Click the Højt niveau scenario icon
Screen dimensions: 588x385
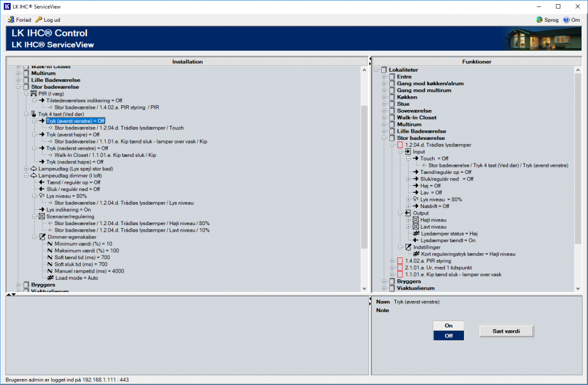416,220
